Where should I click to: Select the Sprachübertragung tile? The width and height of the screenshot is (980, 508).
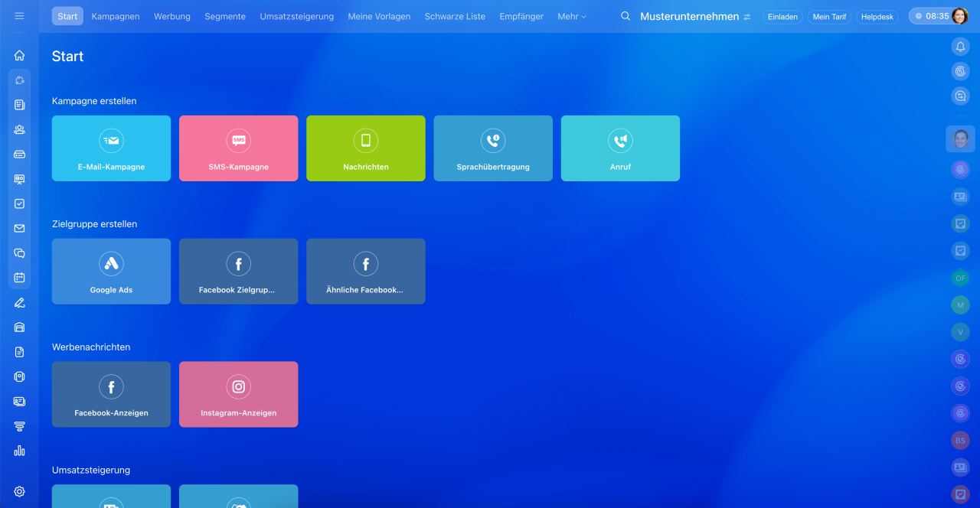(x=493, y=148)
